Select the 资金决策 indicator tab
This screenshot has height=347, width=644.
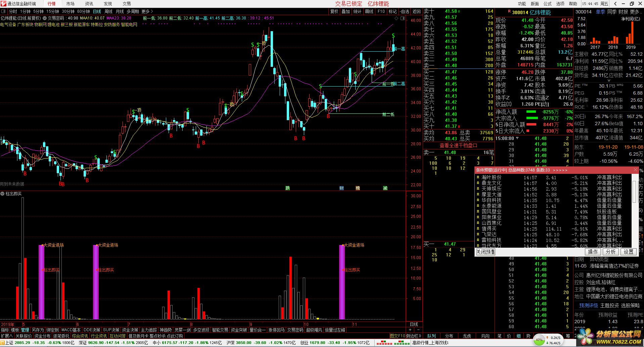(x=130, y=330)
